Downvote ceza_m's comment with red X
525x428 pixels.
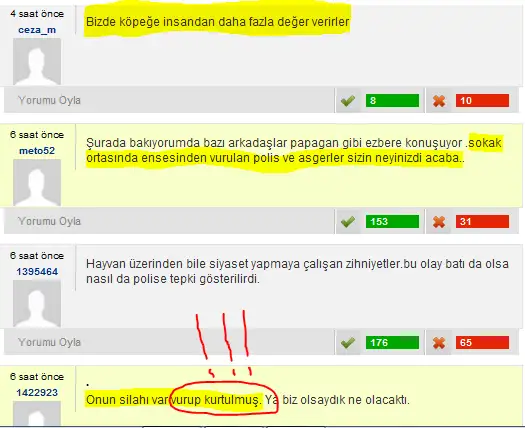[x=439, y=100]
